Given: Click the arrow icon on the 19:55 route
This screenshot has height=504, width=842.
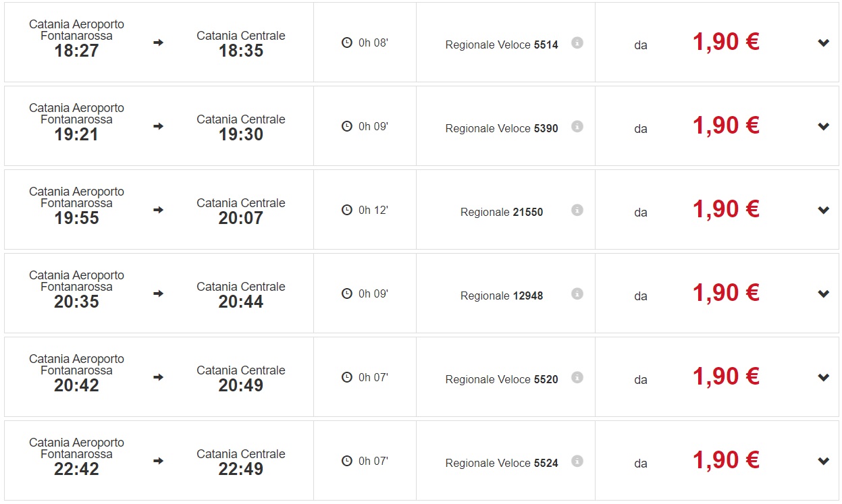Looking at the screenshot, I should click(x=159, y=210).
